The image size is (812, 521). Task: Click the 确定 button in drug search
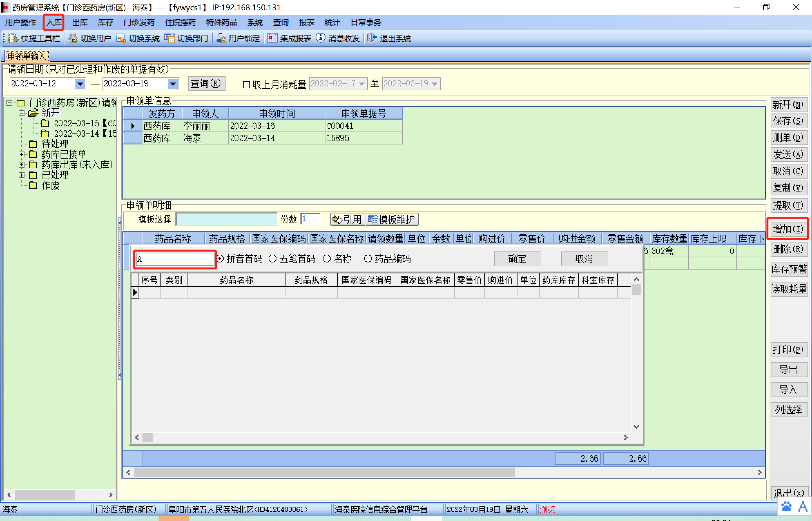point(517,259)
